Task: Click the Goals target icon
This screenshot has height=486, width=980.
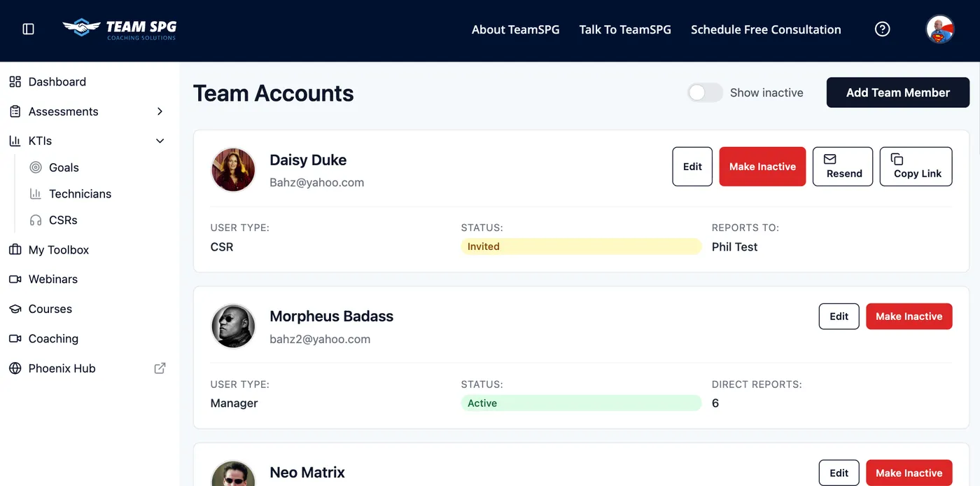Action: click(36, 167)
